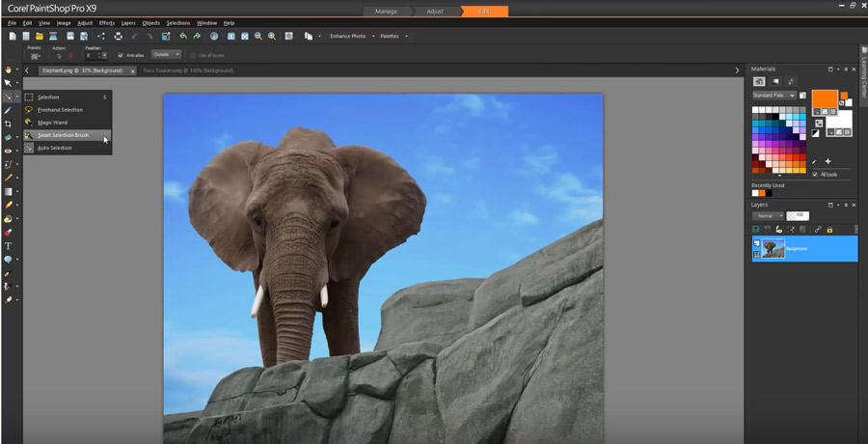Screen dimensions: 868x444
Task: Open the Standard Palette dropdown
Action: (x=774, y=96)
